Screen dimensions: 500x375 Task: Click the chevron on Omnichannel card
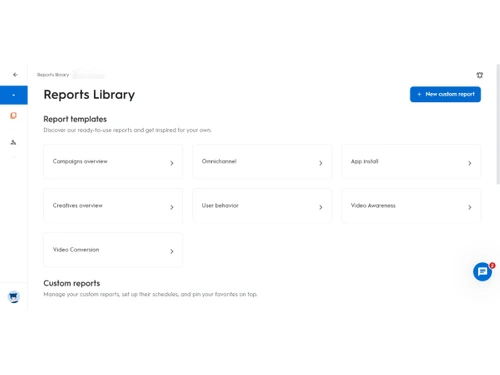point(321,163)
